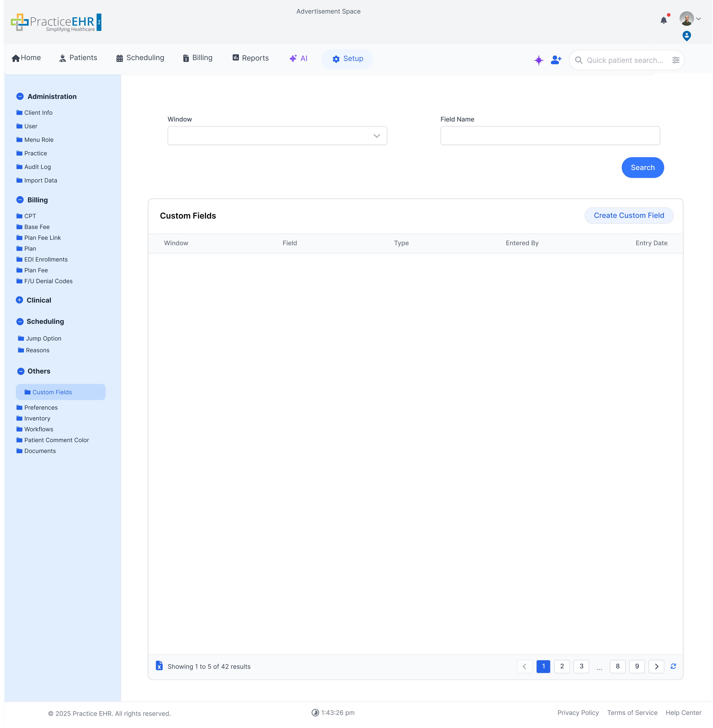Click the purple AI sparkle icon near search
Screen dimensions: 713x728
539,60
